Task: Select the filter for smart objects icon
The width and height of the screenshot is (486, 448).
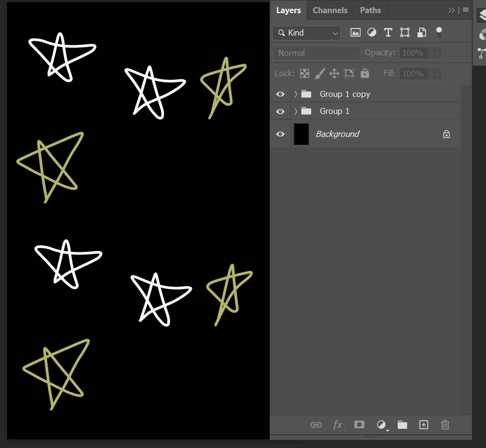Action: pyautogui.click(x=421, y=32)
